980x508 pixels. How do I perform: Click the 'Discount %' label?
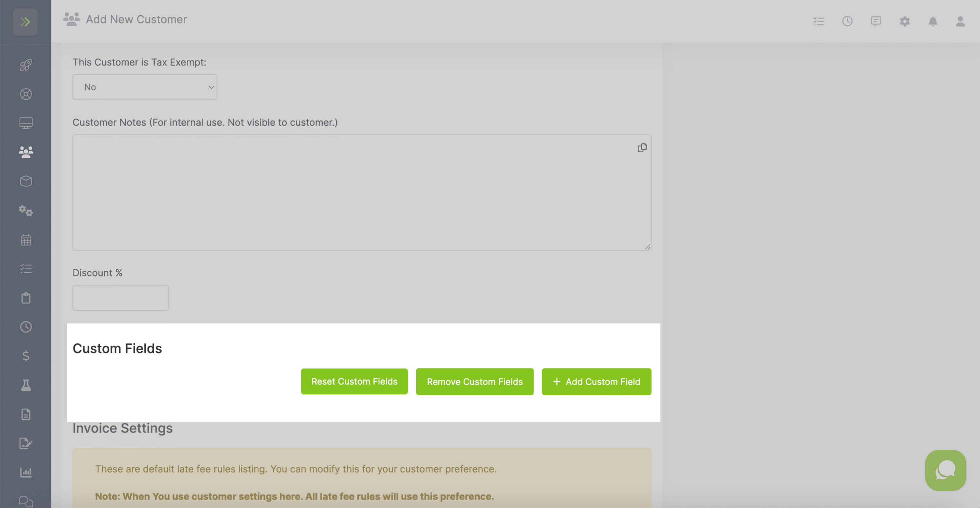point(98,273)
